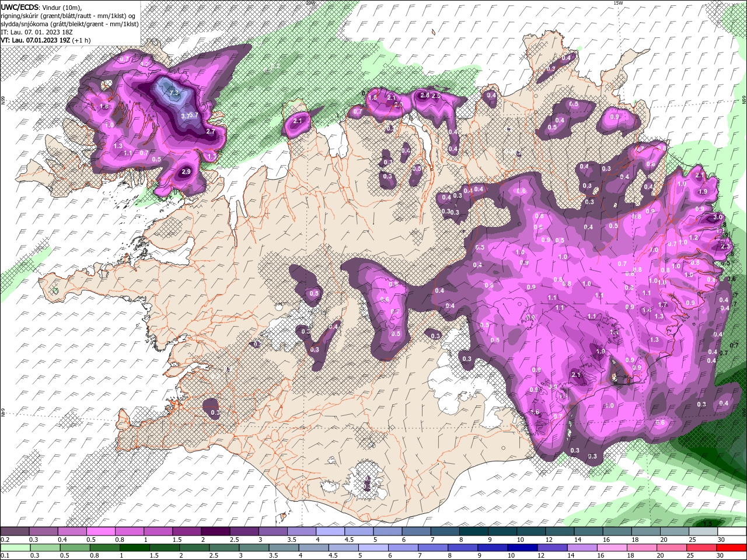
Task: Click the '(+1 h)' forecast offset text
Action: (82, 40)
